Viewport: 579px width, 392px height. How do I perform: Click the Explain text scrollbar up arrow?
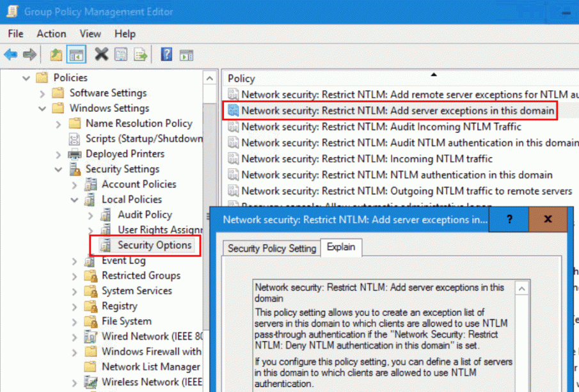[522, 289]
